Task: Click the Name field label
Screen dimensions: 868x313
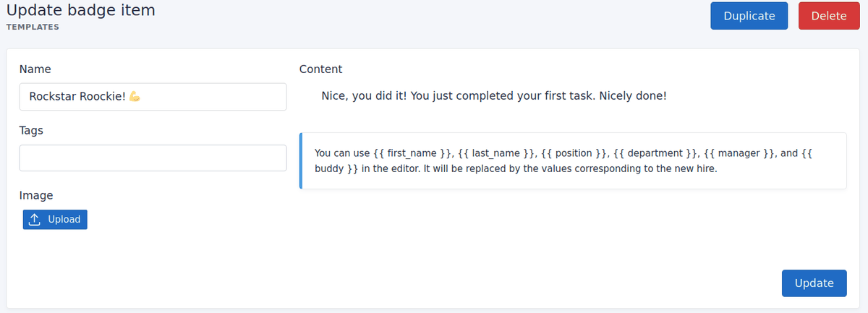Action: click(35, 69)
